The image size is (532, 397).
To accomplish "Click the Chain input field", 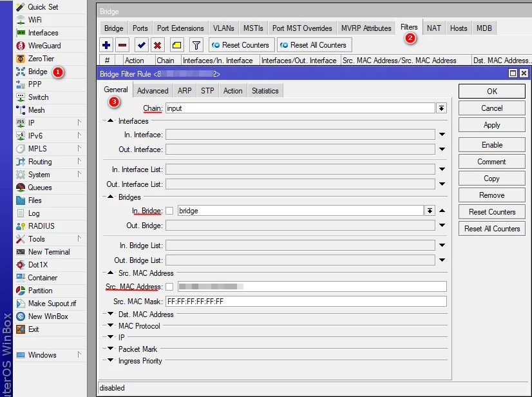I will point(300,108).
